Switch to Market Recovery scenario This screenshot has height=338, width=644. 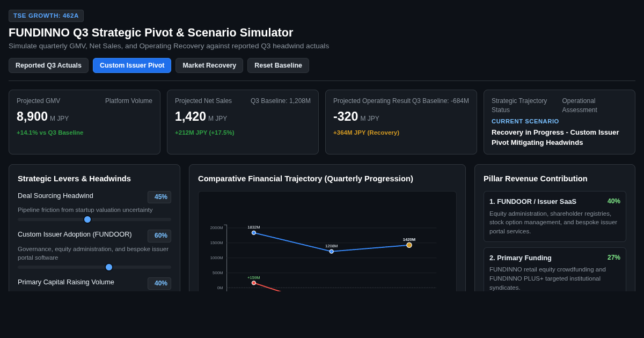coord(209,65)
